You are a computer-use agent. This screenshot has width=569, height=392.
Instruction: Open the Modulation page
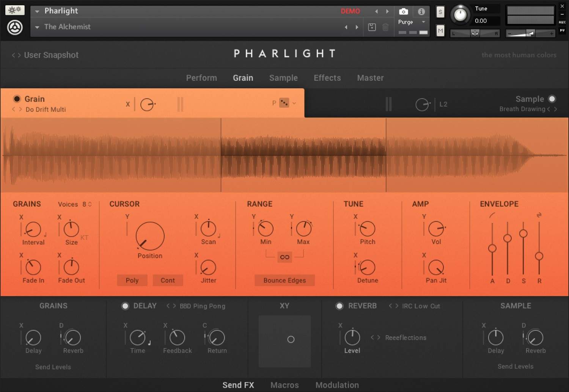coord(337,385)
